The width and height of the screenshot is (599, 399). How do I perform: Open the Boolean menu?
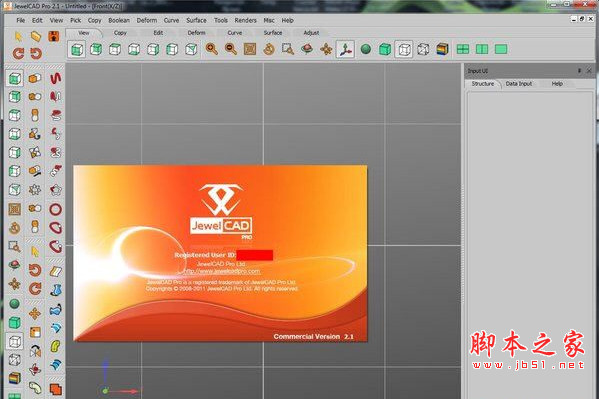coord(119,20)
